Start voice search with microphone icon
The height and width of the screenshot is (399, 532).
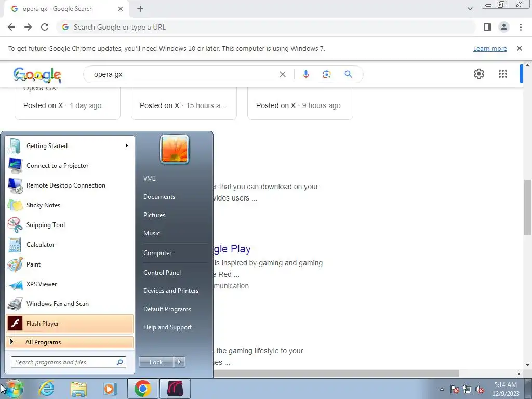[x=306, y=74]
